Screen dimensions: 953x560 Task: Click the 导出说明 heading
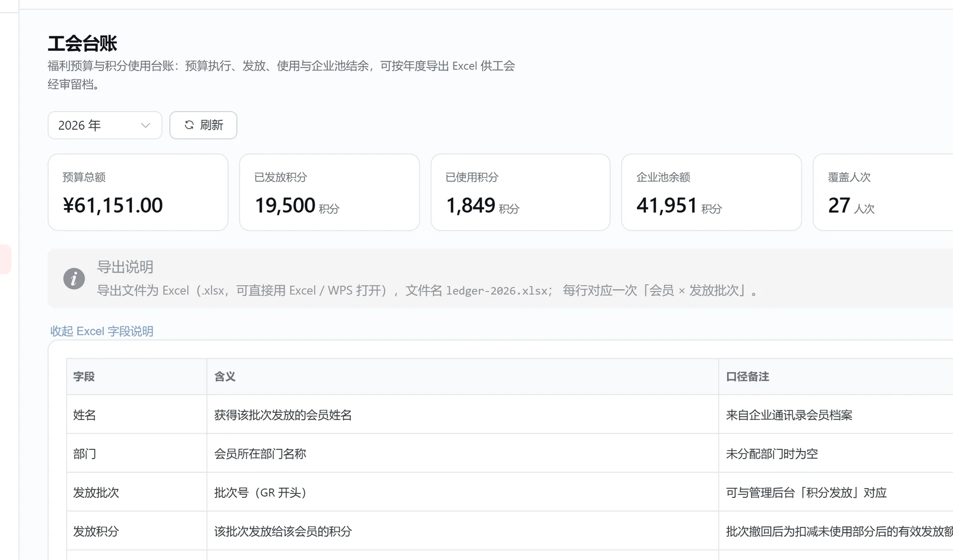point(125,267)
